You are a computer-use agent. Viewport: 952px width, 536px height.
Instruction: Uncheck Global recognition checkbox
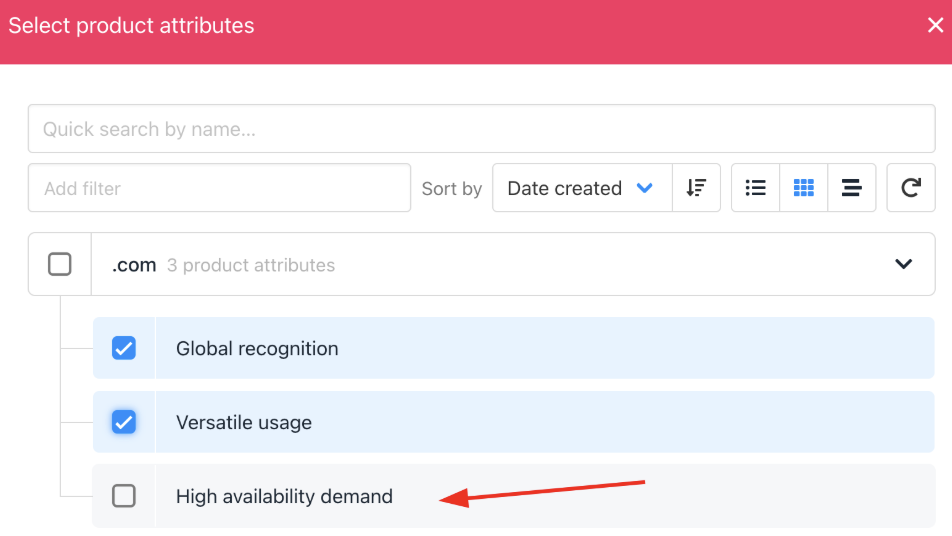point(124,348)
